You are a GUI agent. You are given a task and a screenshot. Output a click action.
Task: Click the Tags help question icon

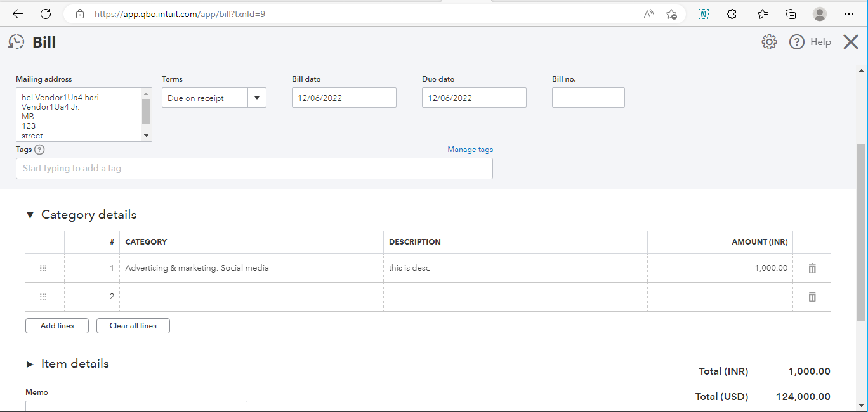[x=39, y=150]
